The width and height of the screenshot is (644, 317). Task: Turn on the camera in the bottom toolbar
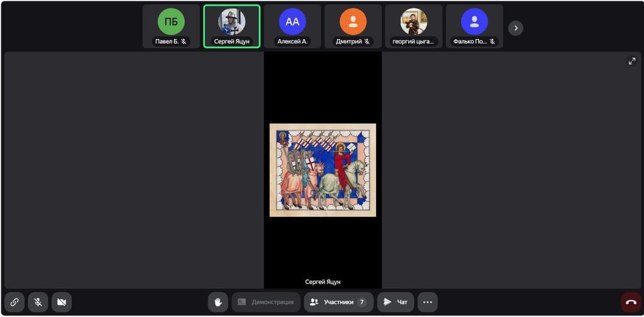pyautogui.click(x=62, y=302)
